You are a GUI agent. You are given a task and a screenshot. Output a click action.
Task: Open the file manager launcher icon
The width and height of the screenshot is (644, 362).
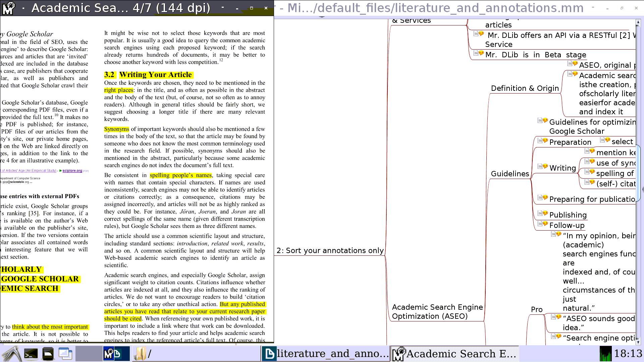click(x=48, y=354)
